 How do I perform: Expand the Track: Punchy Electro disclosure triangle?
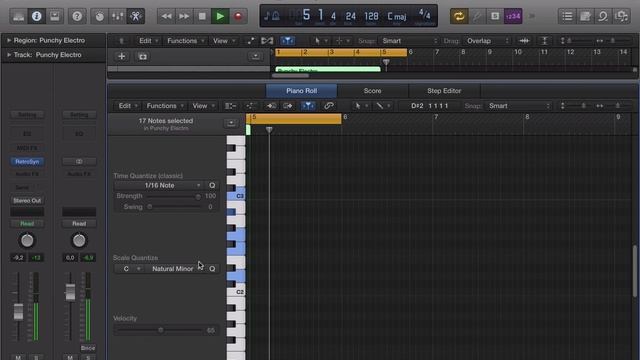pos(9,55)
